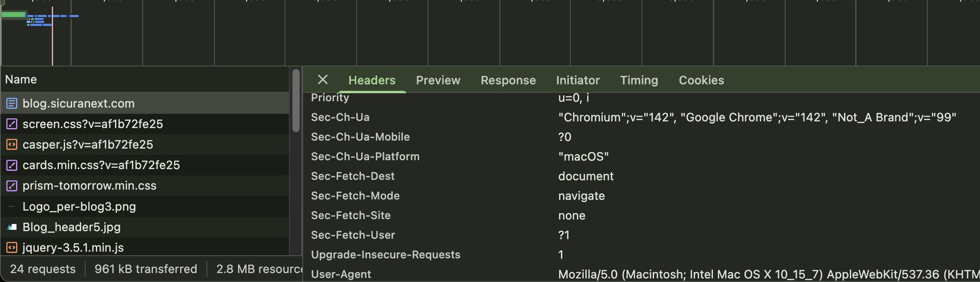Click the image icon beside Logo_per-blog3.png

(12, 207)
